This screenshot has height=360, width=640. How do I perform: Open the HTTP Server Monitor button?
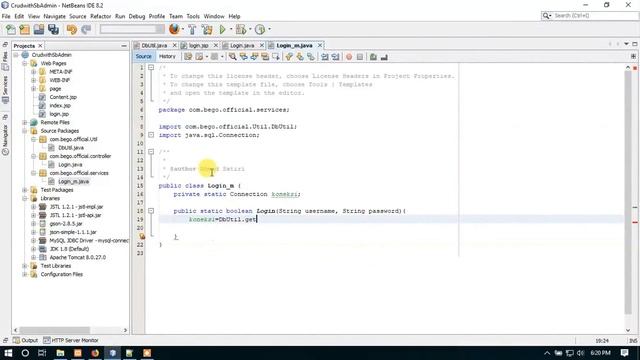(71, 340)
